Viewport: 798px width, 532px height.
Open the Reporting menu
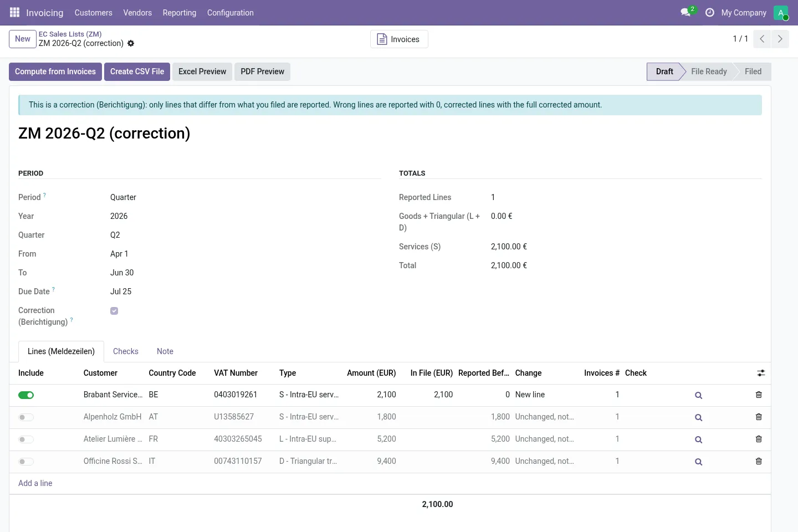[180, 13]
